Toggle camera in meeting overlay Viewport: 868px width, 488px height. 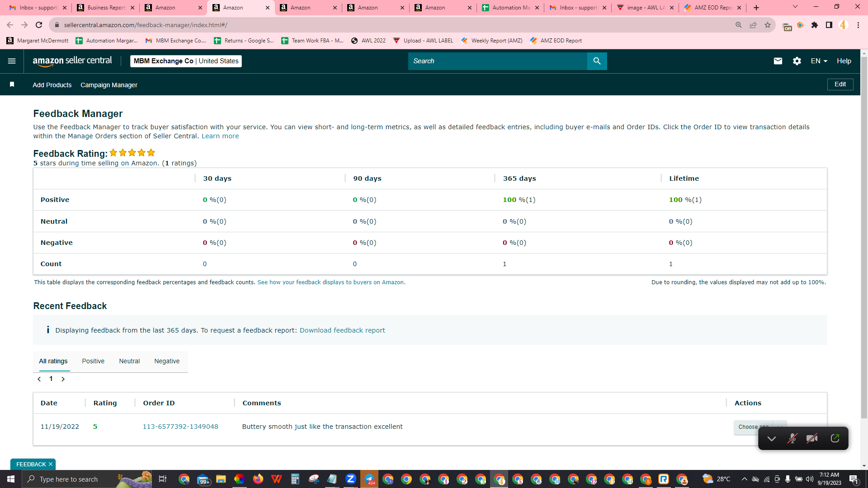pyautogui.click(x=812, y=438)
